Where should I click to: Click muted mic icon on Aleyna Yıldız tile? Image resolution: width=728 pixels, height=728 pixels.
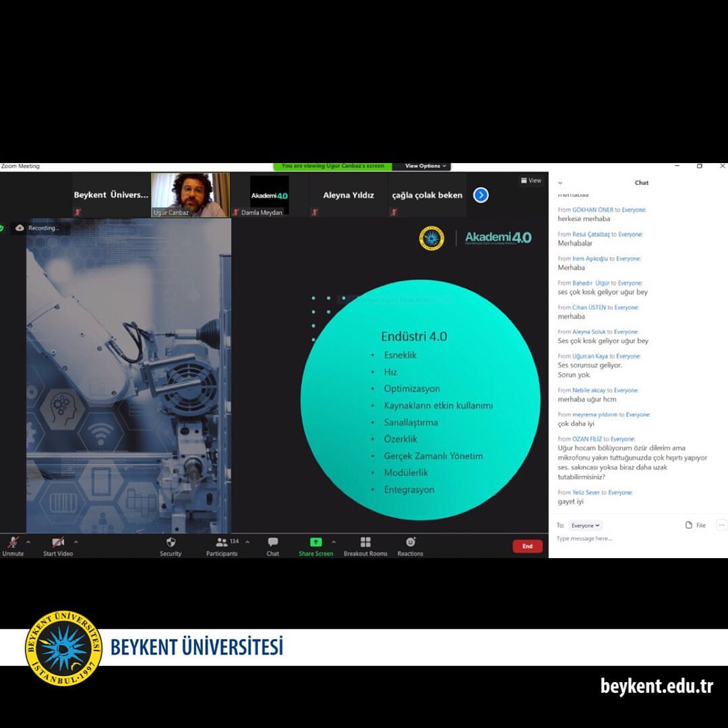pyautogui.click(x=315, y=212)
